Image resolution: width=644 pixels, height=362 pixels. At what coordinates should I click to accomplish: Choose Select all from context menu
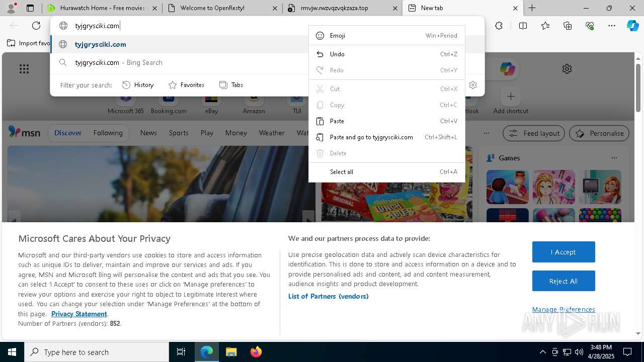[x=386, y=172]
